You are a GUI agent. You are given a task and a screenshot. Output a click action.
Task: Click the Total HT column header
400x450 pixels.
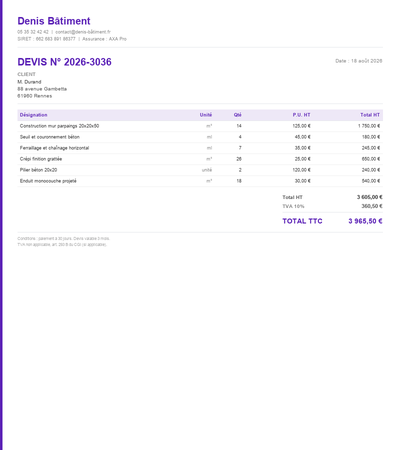[x=370, y=115]
